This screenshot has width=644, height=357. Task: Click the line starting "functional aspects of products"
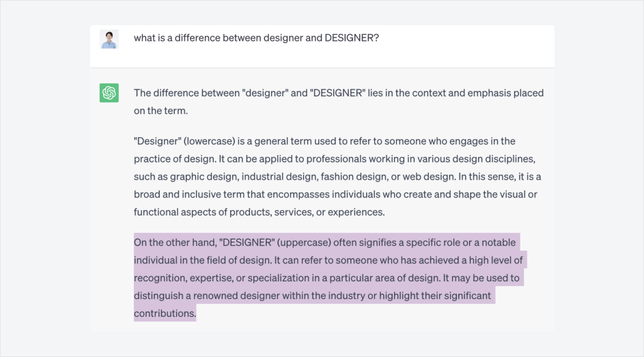click(259, 212)
